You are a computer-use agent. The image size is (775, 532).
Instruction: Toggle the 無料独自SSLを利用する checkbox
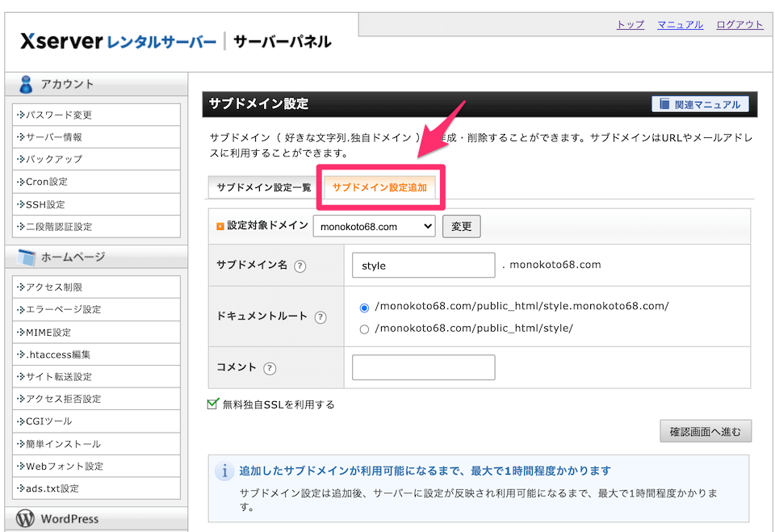(x=213, y=404)
